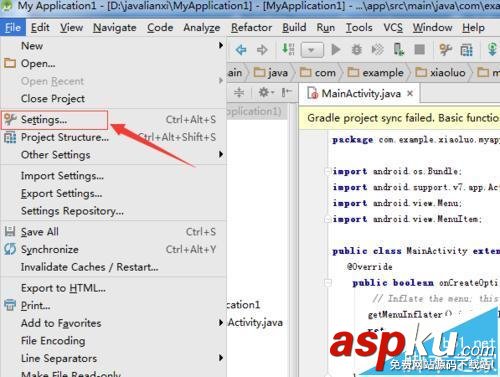Viewport: 500px width, 377px height.
Task: Open the Window menu
Action: (432, 28)
